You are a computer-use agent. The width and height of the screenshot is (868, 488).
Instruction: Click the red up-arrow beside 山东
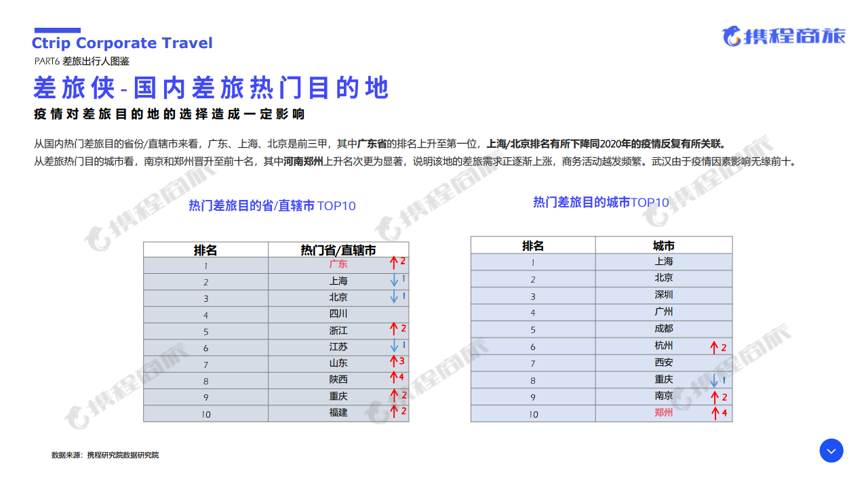[x=393, y=363]
